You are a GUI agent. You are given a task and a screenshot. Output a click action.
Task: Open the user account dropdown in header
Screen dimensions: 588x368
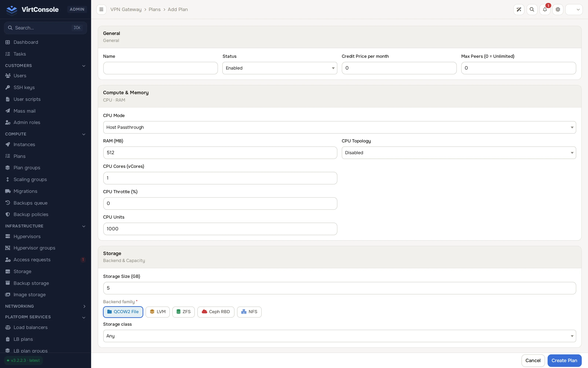(574, 10)
